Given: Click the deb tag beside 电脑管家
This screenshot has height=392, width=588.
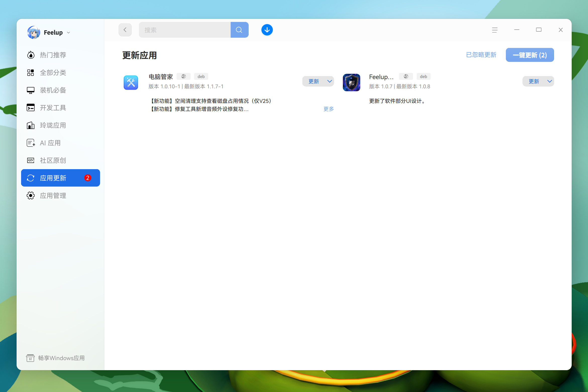Looking at the screenshot, I should pyautogui.click(x=201, y=77).
